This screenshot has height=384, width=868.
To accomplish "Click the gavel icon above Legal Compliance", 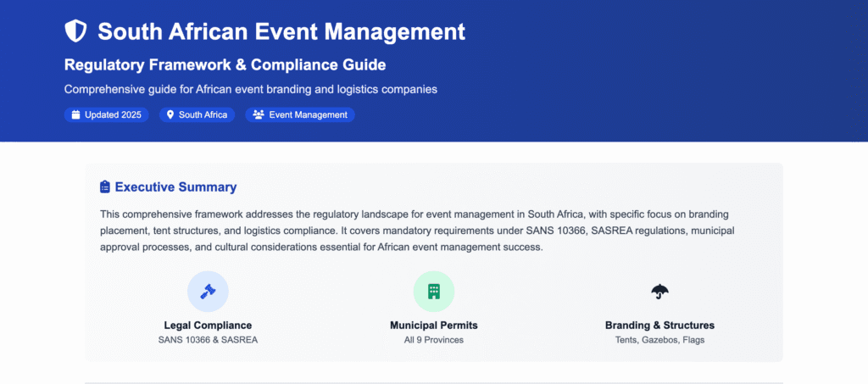I will coord(208,292).
